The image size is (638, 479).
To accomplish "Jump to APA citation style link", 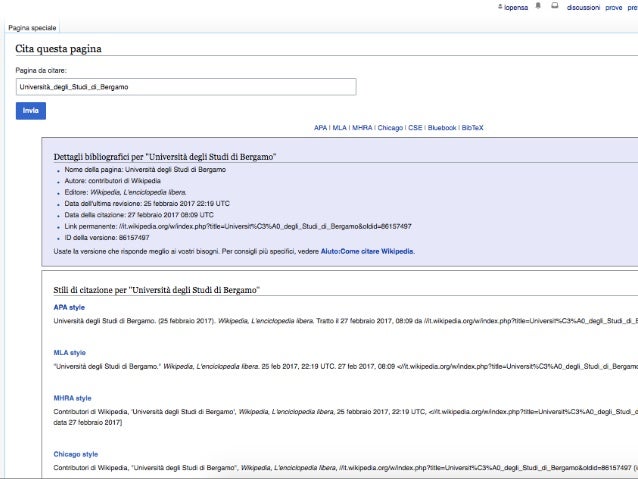I will coord(320,128).
